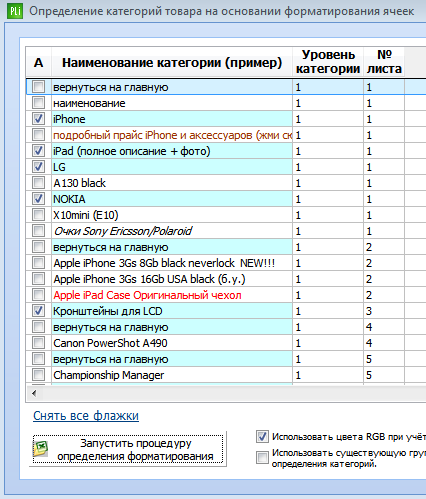
Task: Select «Apple iPhone 3Gs 16Gb USA black» text
Action: (134, 279)
